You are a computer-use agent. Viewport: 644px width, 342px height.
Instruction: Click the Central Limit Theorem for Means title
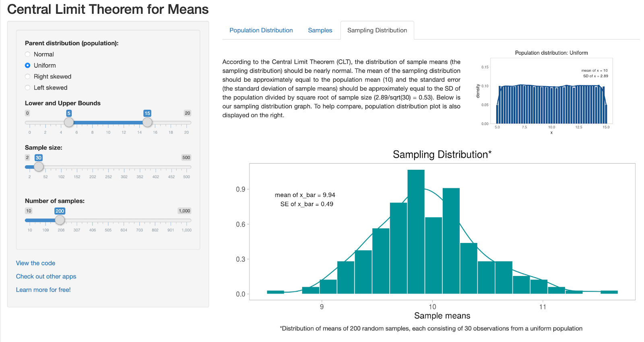tap(108, 9)
